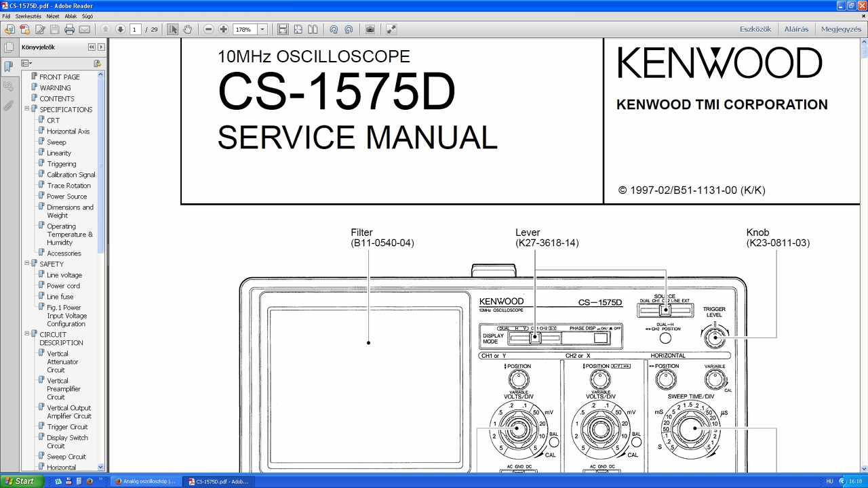Switch to the Analóg oszcilloszkóp taskbar window
Screen dimensions: 868x488
tap(145, 481)
